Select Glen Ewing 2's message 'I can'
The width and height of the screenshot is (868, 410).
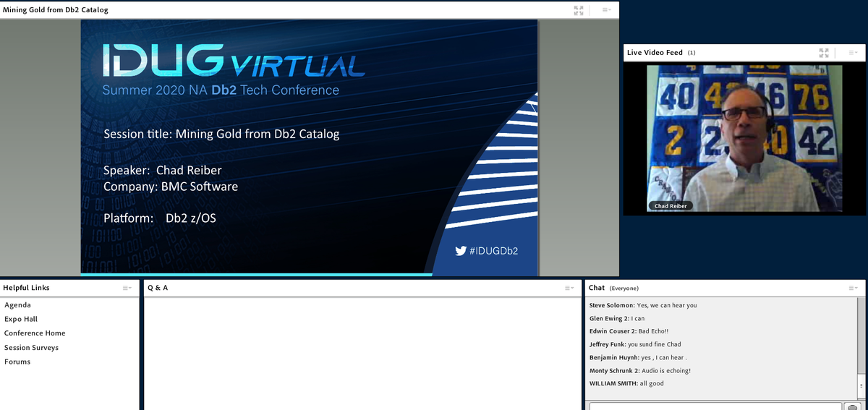click(617, 318)
